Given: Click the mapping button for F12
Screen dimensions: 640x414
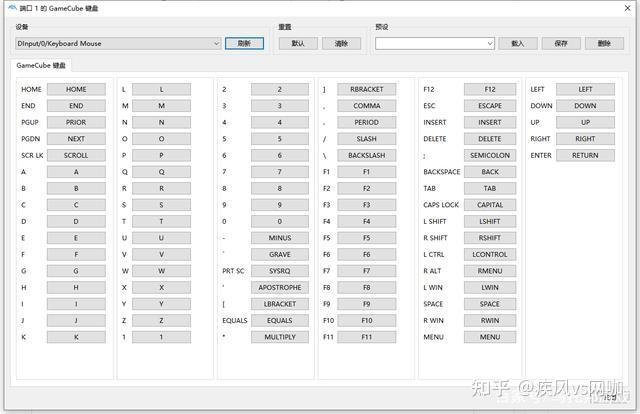Looking at the screenshot, I should click(x=490, y=89).
